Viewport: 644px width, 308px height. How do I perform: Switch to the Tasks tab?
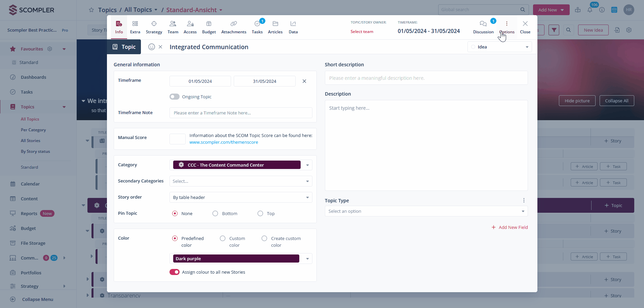257,27
